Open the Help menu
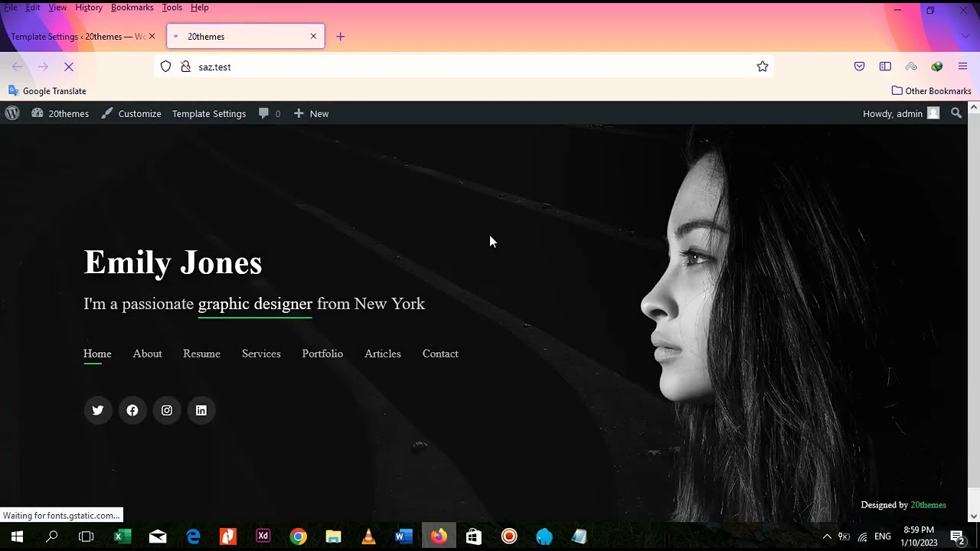The width and height of the screenshot is (980, 551). [200, 7]
